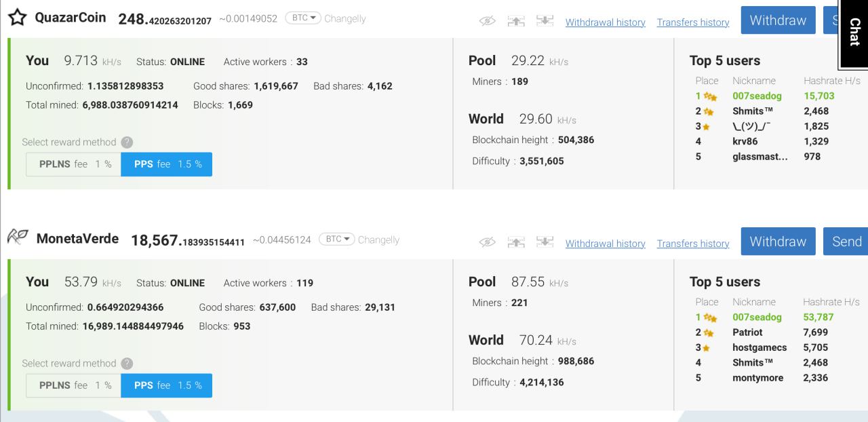
Task: Click the download arrow icon in the QuazarCoin row
Action: coord(544,22)
